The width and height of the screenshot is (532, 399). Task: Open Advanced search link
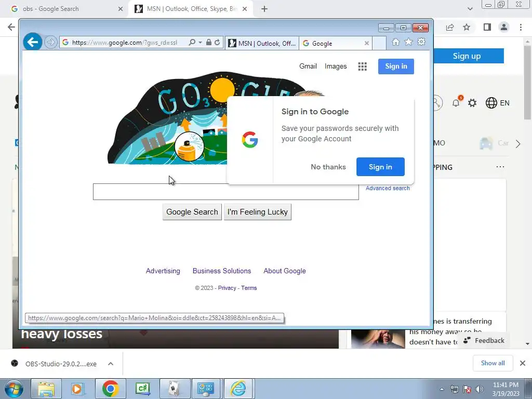(x=388, y=188)
